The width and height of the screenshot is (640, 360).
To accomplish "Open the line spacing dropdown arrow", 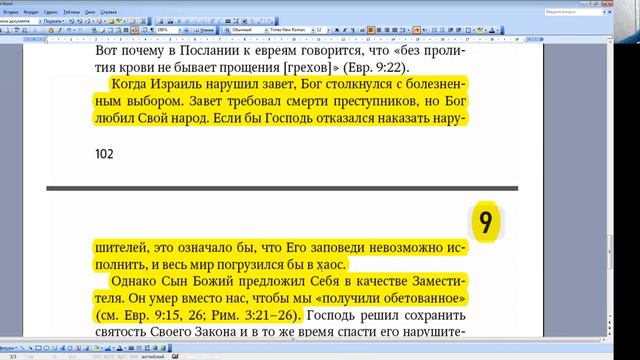I will coord(408,30).
